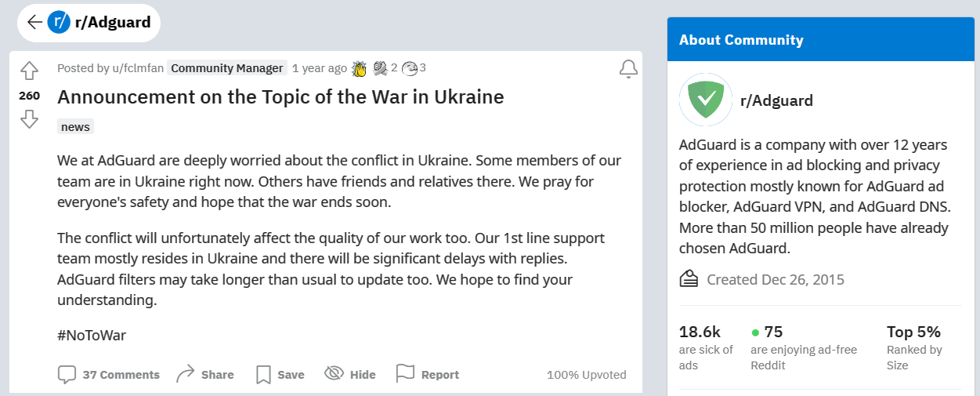This screenshot has height=396, width=980.
Task: Open r/Adguard link in About Community
Action: coord(776,100)
